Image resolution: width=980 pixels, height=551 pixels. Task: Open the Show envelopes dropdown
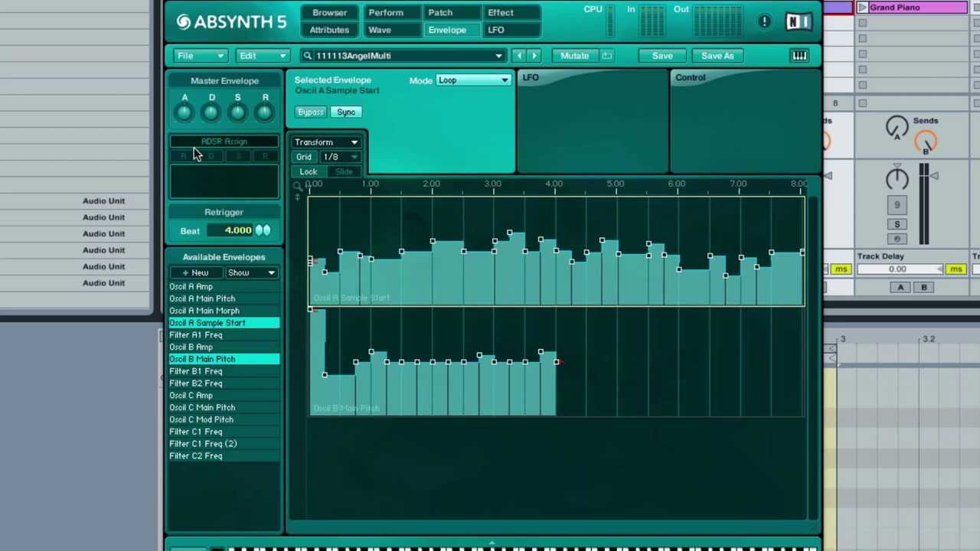click(250, 272)
